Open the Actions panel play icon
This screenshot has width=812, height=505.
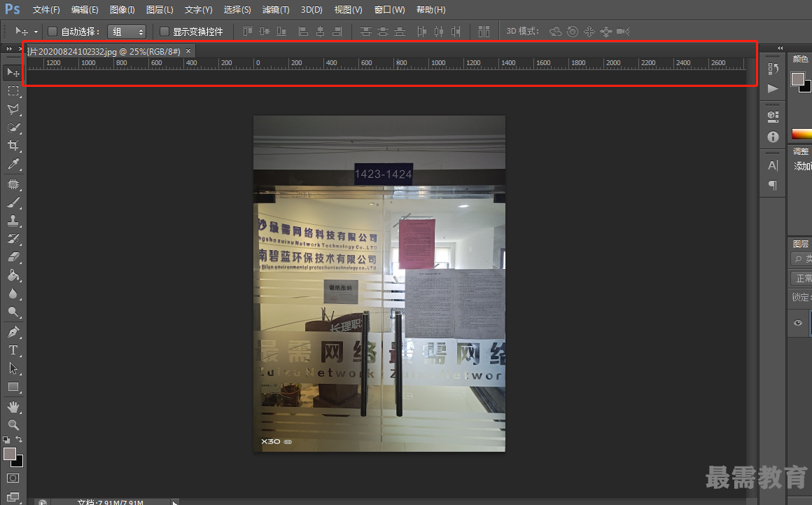(773, 88)
